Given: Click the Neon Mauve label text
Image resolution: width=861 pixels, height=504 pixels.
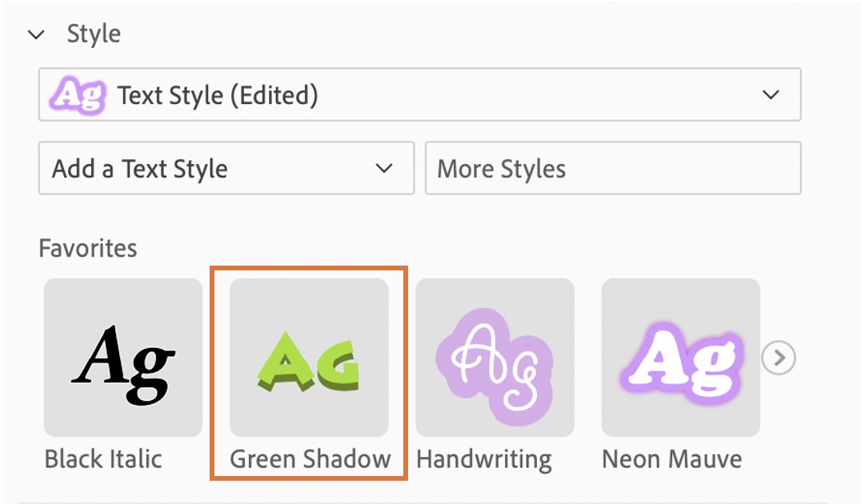Looking at the screenshot, I should tap(671, 459).
